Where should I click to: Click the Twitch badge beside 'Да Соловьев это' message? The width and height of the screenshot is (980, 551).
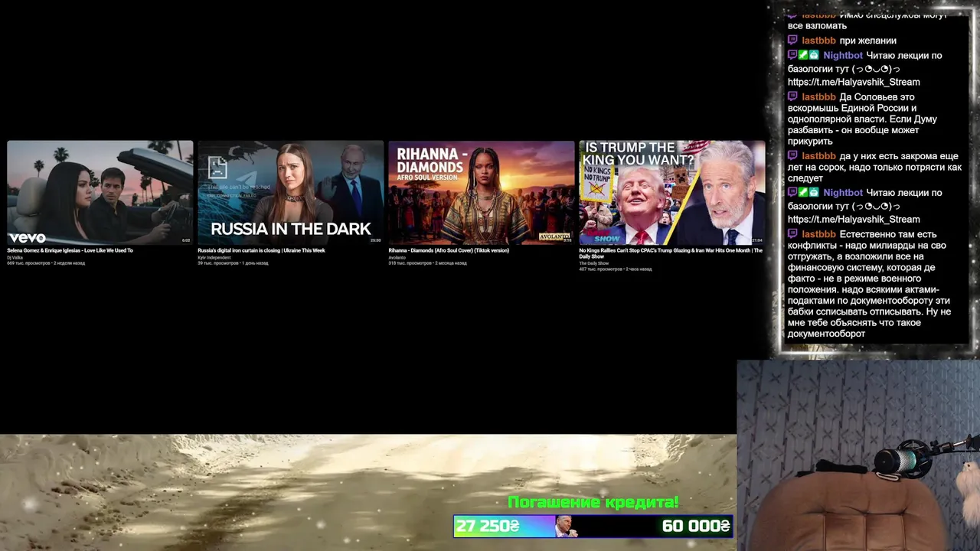coord(792,97)
